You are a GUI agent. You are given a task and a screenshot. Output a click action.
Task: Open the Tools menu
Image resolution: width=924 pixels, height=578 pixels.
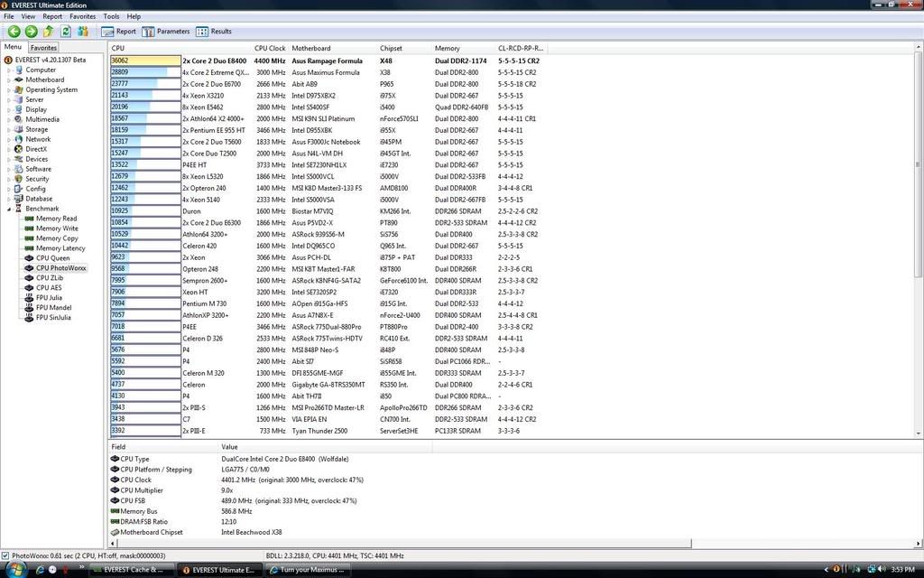click(x=111, y=16)
